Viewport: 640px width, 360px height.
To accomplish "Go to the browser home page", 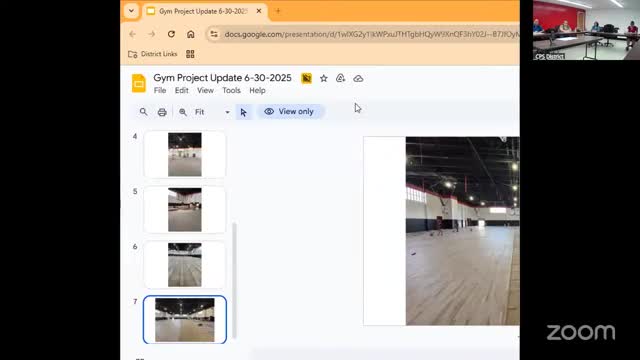I will [x=191, y=34].
